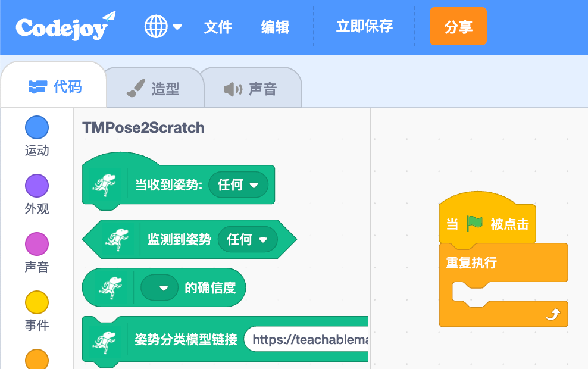Viewport: 588px width, 369px height.
Task: Select the blue 运动 category circle
Action: click(37, 127)
